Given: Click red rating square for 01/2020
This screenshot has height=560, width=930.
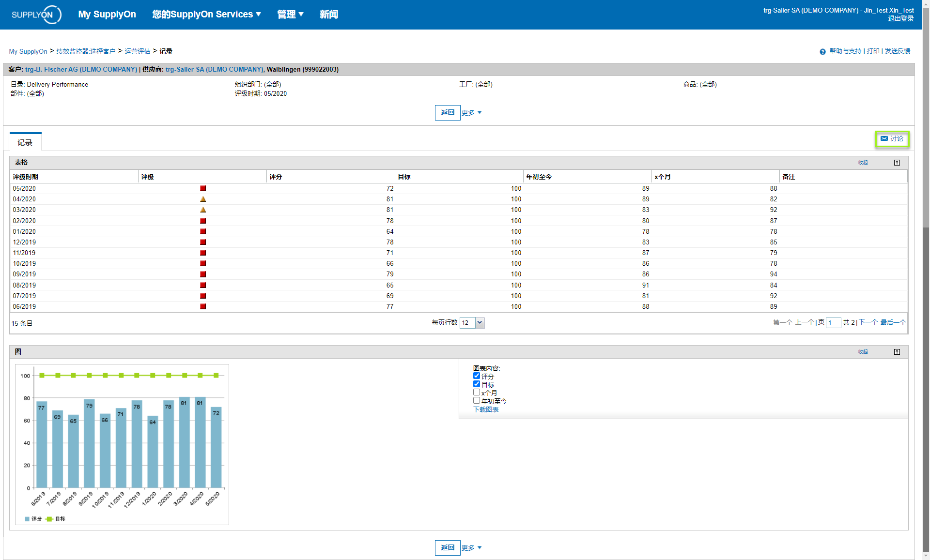Looking at the screenshot, I should click(x=203, y=231).
